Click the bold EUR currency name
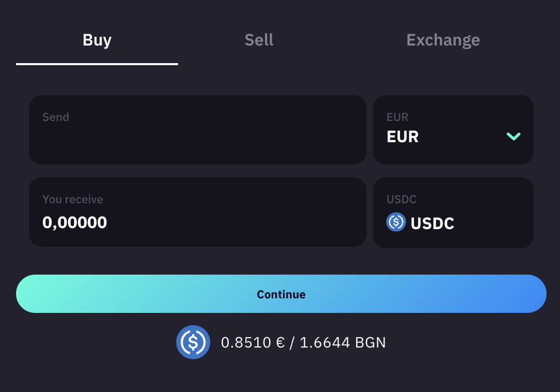The width and height of the screenshot is (560, 392). click(403, 137)
